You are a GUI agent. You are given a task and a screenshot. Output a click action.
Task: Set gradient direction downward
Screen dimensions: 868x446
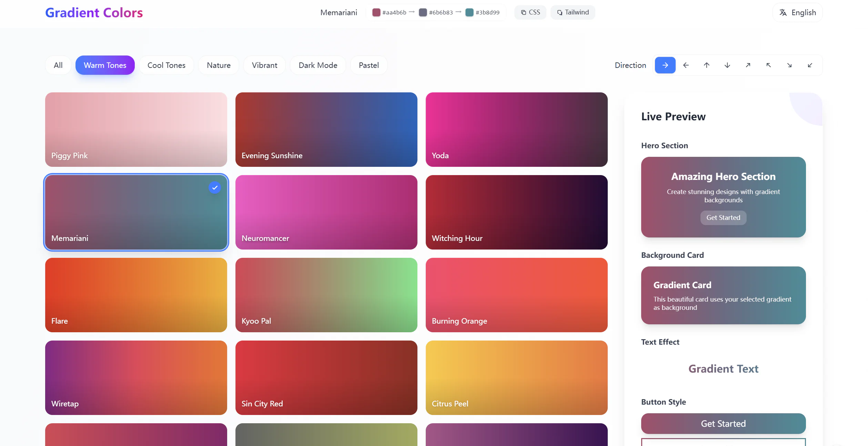(x=727, y=65)
